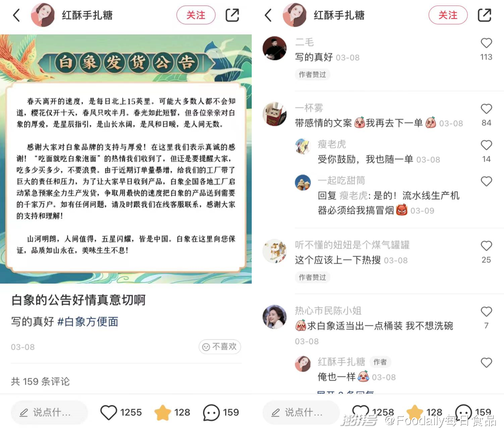This screenshot has width=504, height=430.
Task: Open the 白象发货公告 image
Action: point(126,159)
